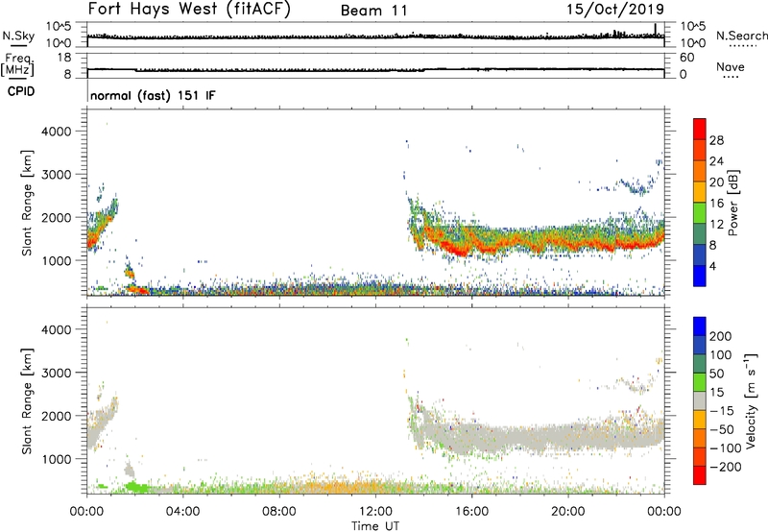This screenshot has height=532, width=768.
Task: Click the 20:00 time tick label
Action: pos(568,512)
